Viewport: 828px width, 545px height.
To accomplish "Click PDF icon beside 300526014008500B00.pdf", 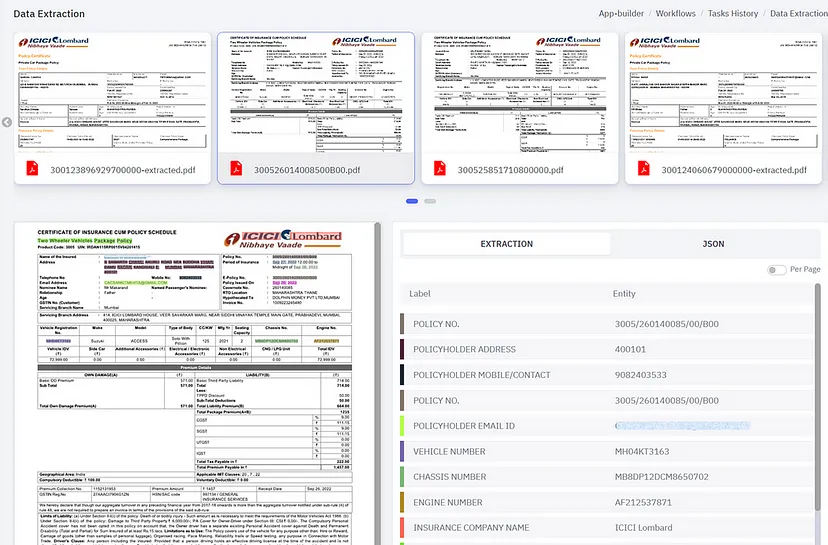I will point(236,169).
